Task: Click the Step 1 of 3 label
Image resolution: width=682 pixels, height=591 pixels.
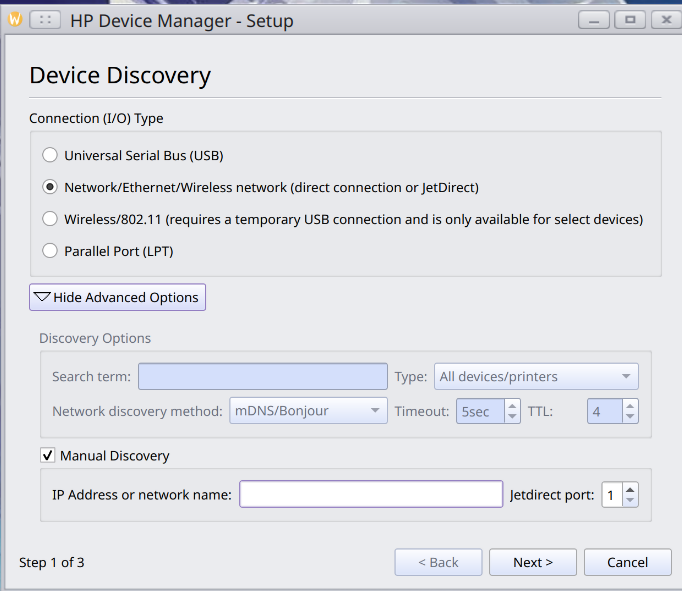Action: point(52,562)
